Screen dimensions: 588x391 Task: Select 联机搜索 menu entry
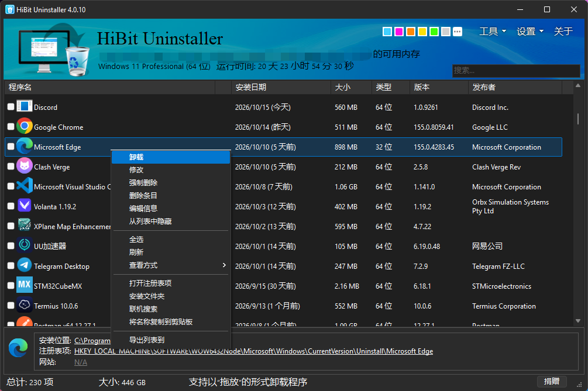pos(171,309)
